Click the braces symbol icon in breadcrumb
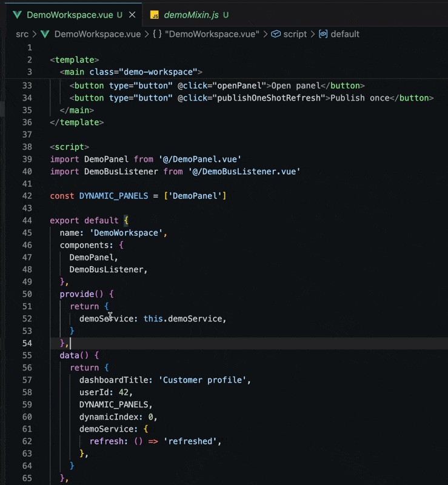This screenshot has width=448, height=485. coord(157,34)
